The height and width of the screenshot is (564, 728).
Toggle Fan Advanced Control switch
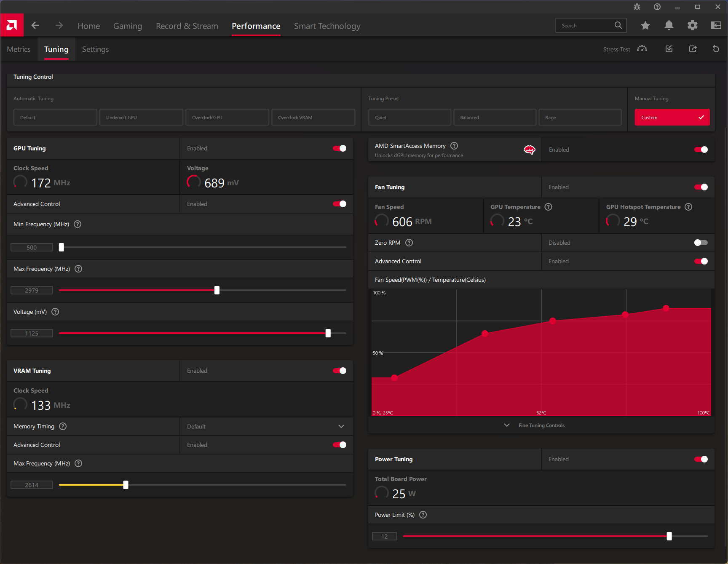tap(701, 261)
